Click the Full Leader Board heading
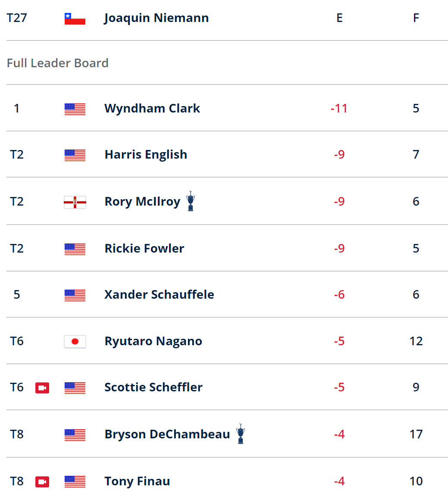Image resolution: width=448 pixels, height=503 pixels. pyautogui.click(x=58, y=63)
